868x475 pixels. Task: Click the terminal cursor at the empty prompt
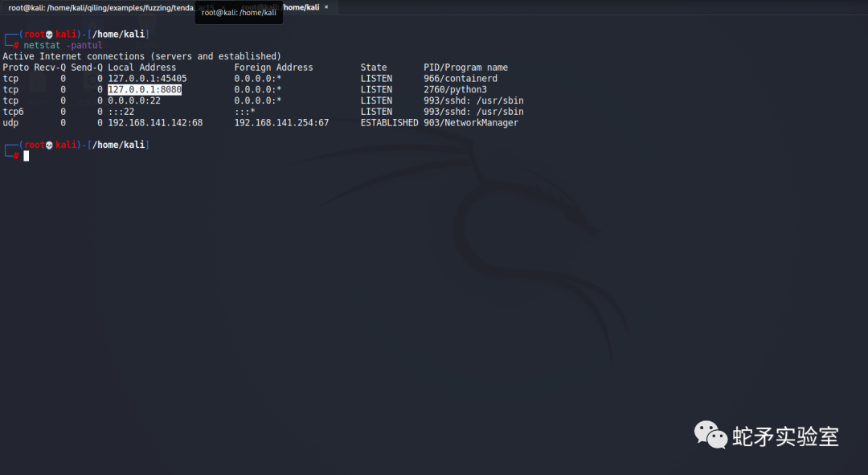click(26, 156)
